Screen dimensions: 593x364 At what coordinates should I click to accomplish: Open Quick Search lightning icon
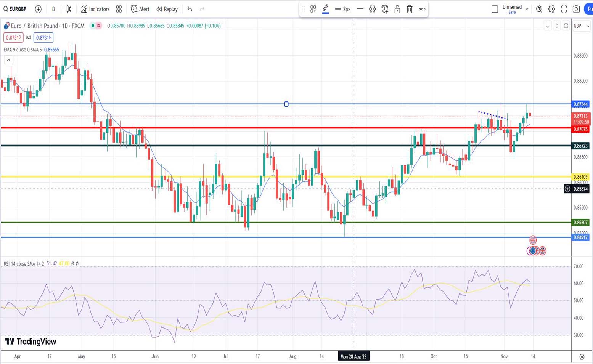click(539, 9)
